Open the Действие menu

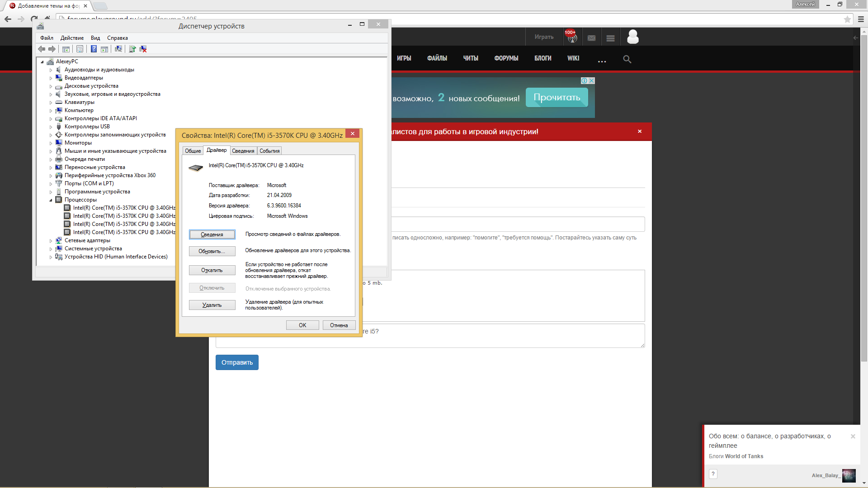pyautogui.click(x=72, y=38)
